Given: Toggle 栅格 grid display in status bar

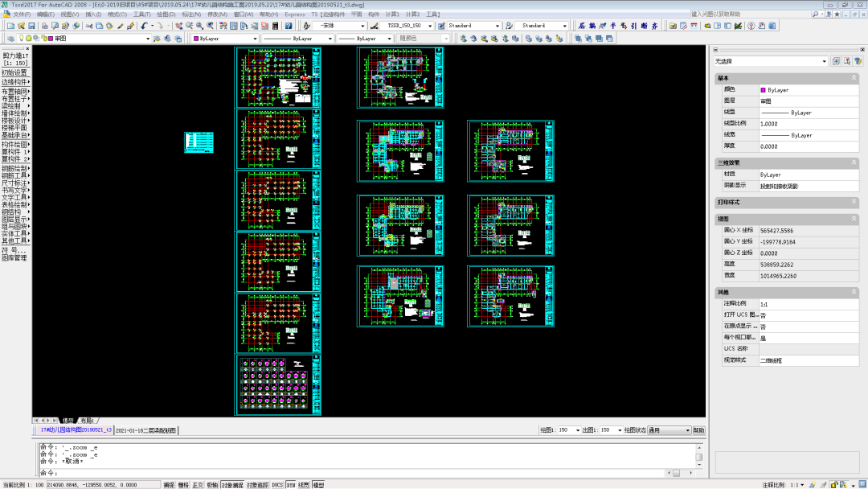Looking at the screenshot, I should pos(183,485).
